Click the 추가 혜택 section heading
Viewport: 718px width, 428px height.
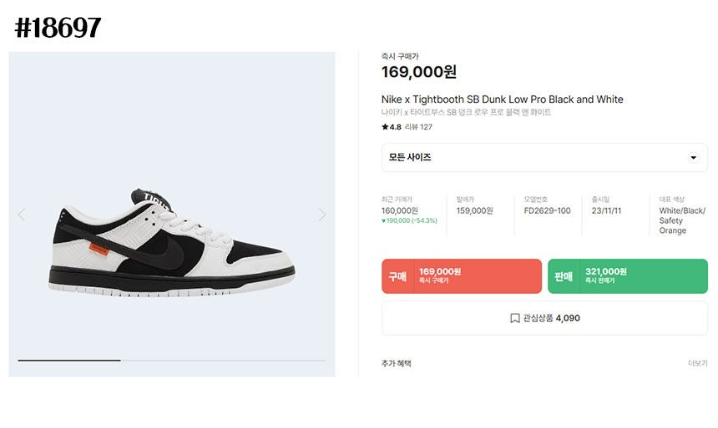click(x=396, y=363)
